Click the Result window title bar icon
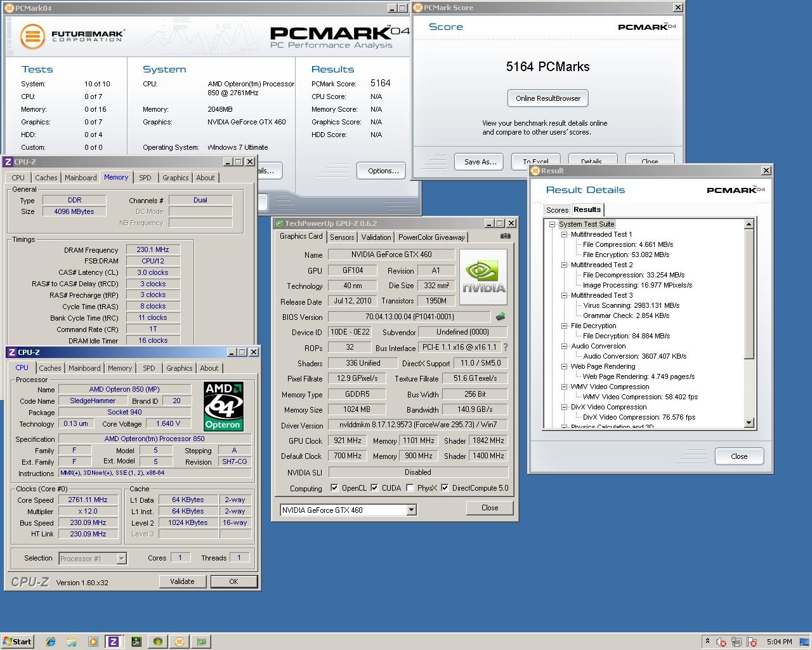 [535, 171]
